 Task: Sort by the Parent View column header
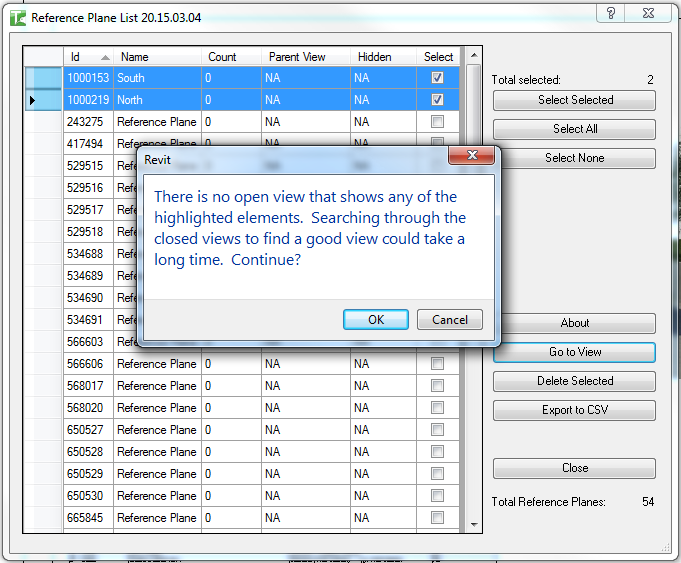tap(306, 57)
